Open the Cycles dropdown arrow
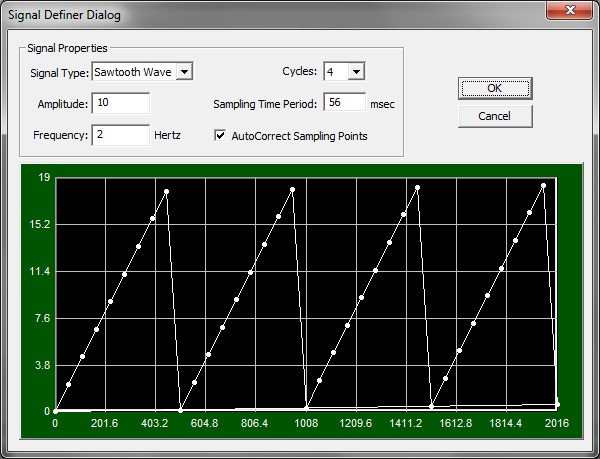Image resolution: width=600 pixels, height=459 pixels. coord(356,72)
